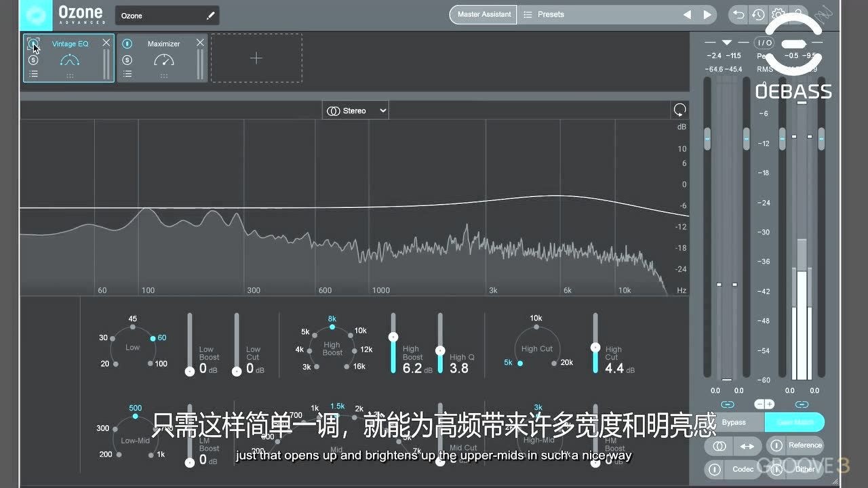The height and width of the screenshot is (488, 868).
Task: Select the Maximizer gauge icon
Action: point(163,60)
